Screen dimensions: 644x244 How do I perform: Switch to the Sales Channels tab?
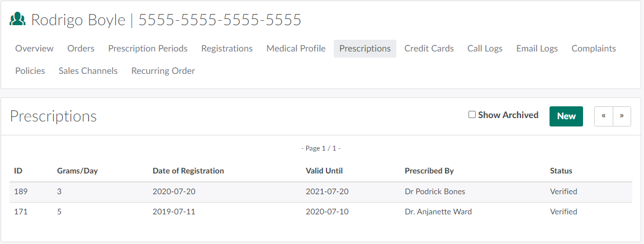click(x=88, y=71)
